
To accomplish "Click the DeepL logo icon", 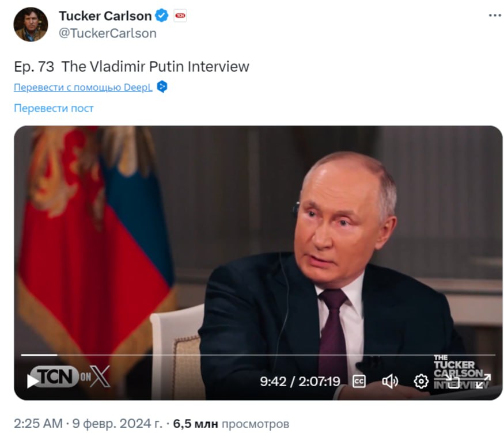I will [x=162, y=87].
